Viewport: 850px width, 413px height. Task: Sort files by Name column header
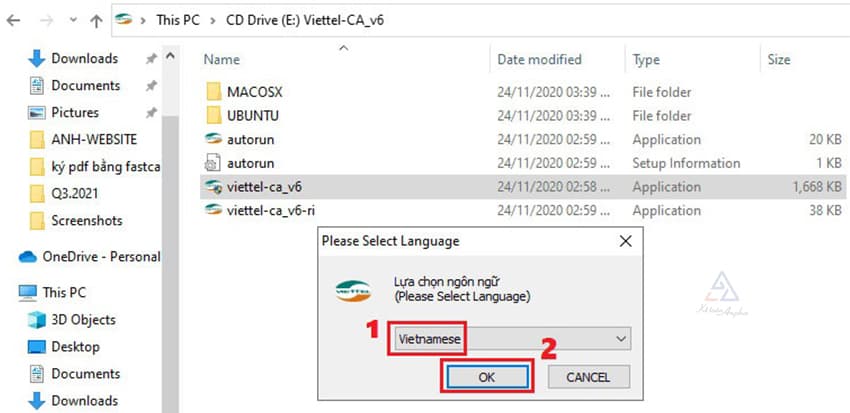coord(221,60)
